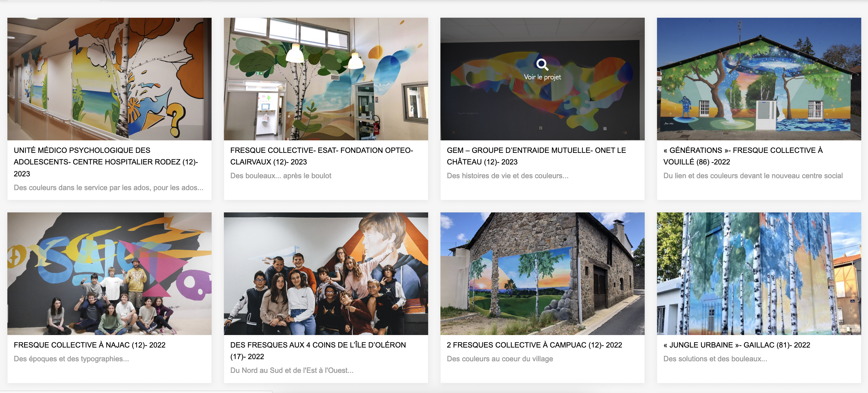Open the Najac group photo thumbnail

tap(109, 273)
